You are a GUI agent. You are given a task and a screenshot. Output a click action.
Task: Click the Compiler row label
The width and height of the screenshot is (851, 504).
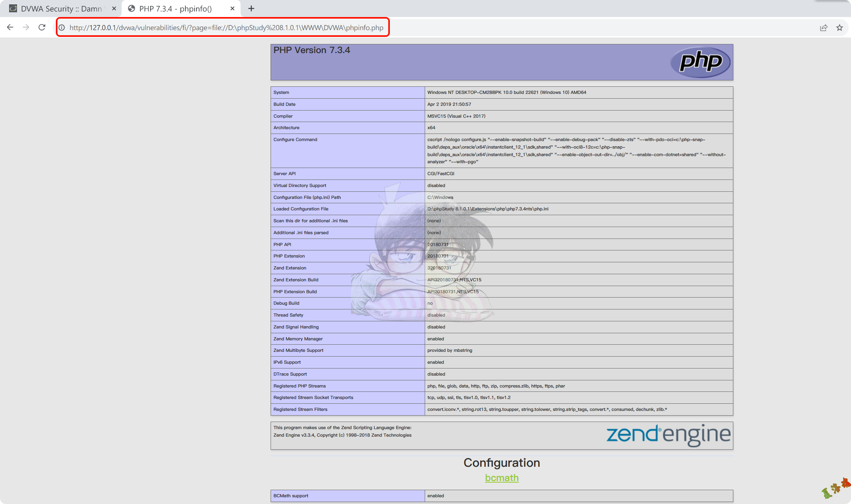(x=283, y=116)
